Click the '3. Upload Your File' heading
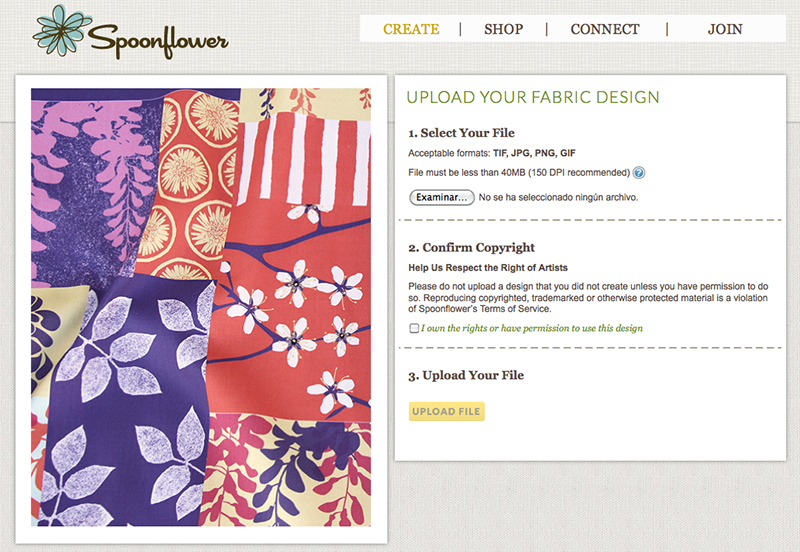 pyautogui.click(x=466, y=375)
